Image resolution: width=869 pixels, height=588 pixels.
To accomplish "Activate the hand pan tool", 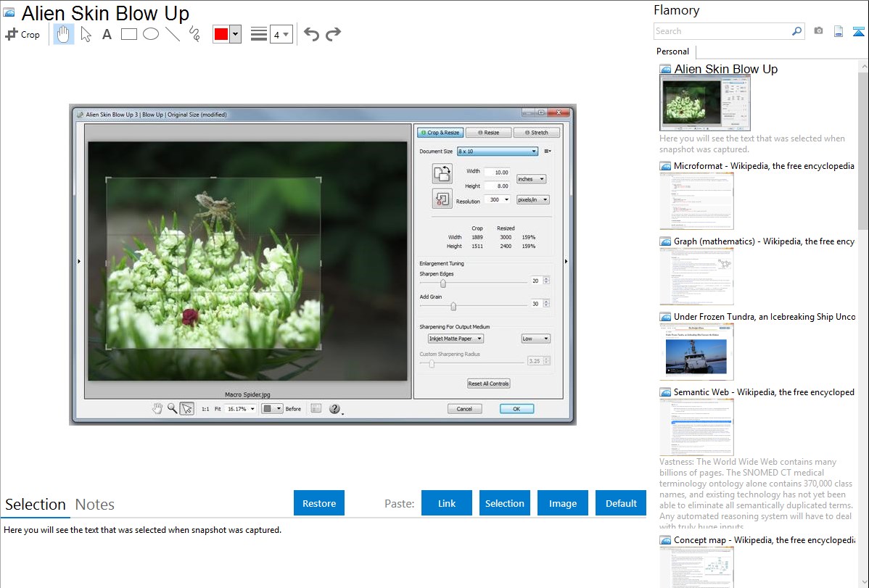I will 63,34.
